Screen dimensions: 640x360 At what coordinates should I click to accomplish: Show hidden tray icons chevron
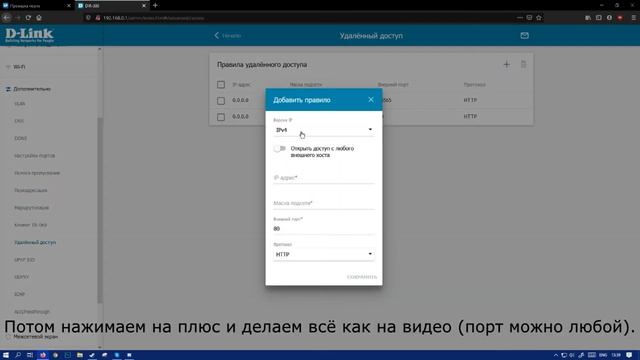click(x=555, y=355)
